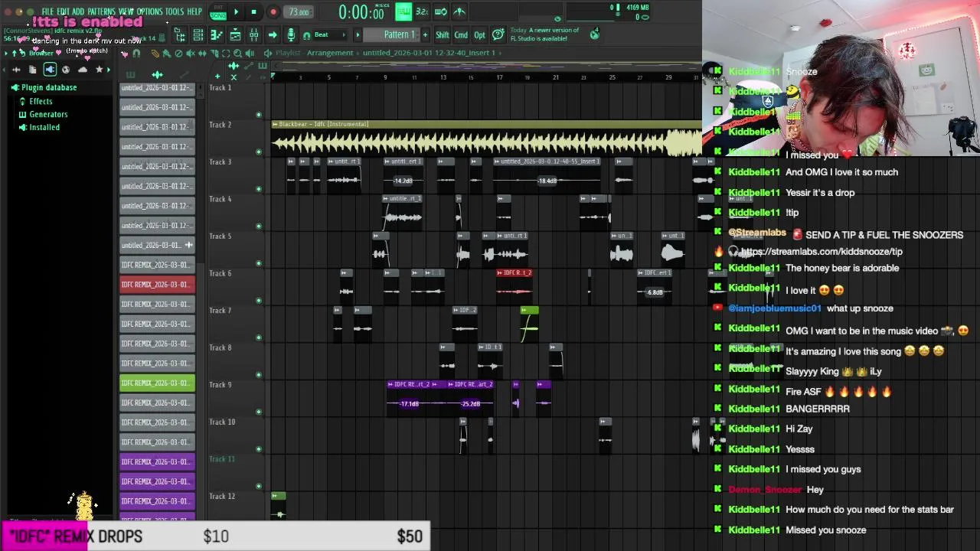The height and width of the screenshot is (551, 980).
Task: Add new pattern with plus button
Action: click(425, 34)
